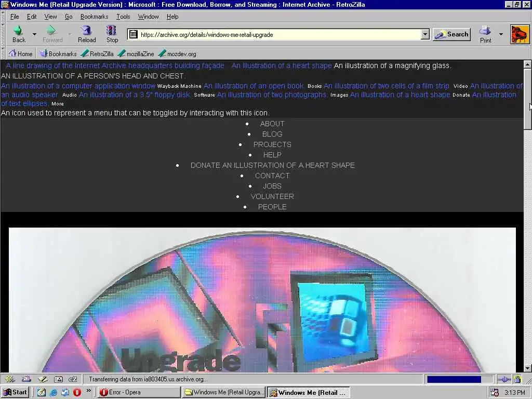532x399 pixels.
Task: Open the Bookmarks menu in the menu bar
Action: point(94,17)
